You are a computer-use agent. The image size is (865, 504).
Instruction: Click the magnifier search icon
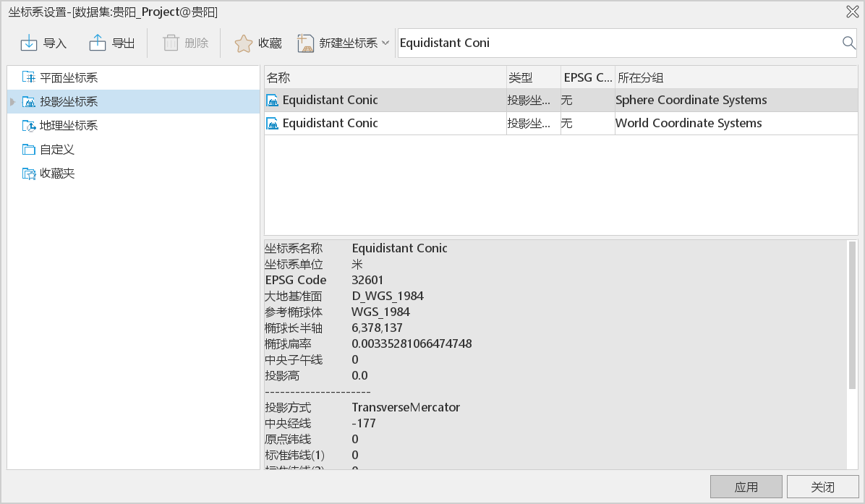click(x=849, y=43)
